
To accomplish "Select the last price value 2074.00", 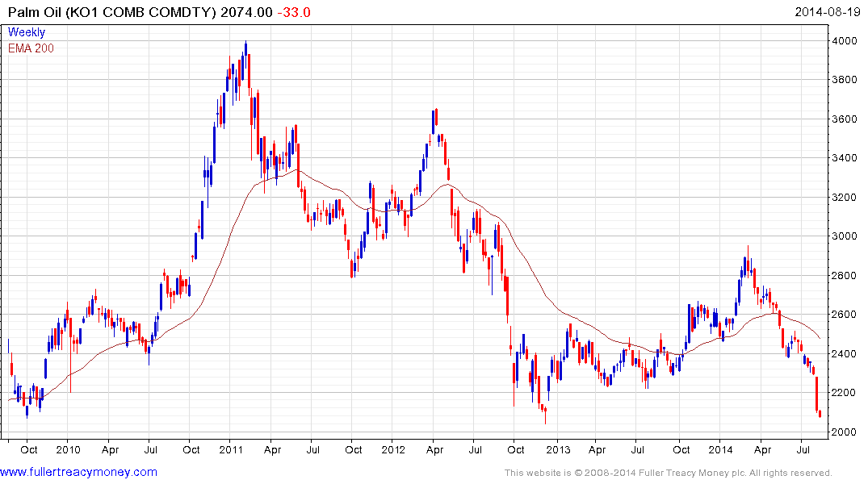I will click(x=246, y=12).
